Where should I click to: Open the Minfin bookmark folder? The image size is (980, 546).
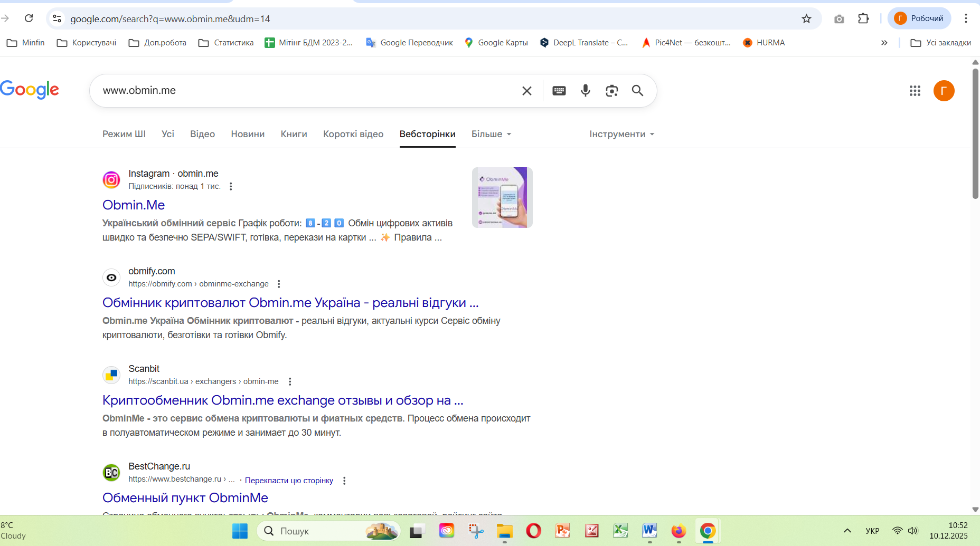click(x=26, y=43)
